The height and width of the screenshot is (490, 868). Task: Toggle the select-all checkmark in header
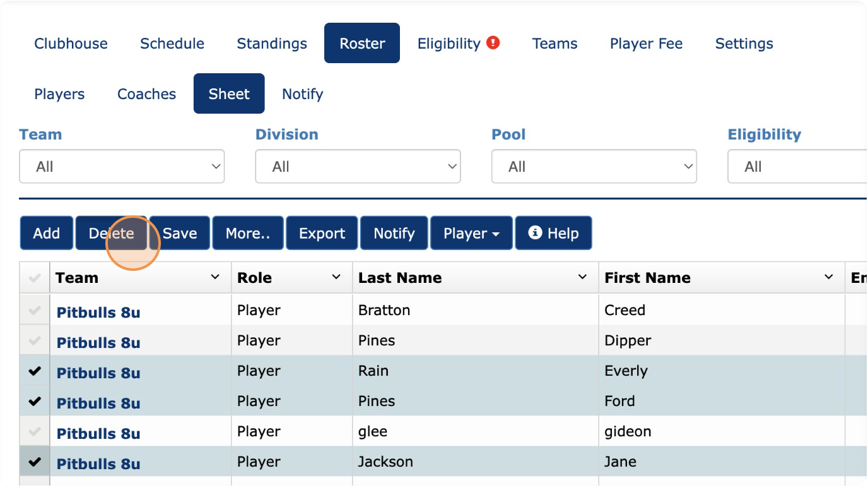pyautogui.click(x=35, y=278)
